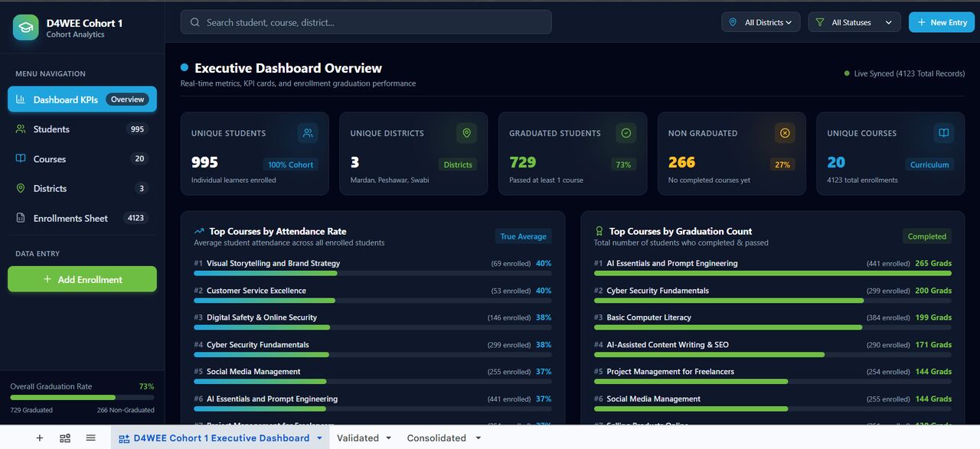Expand the Consolidated sheet tab arrow

[x=479, y=438]
